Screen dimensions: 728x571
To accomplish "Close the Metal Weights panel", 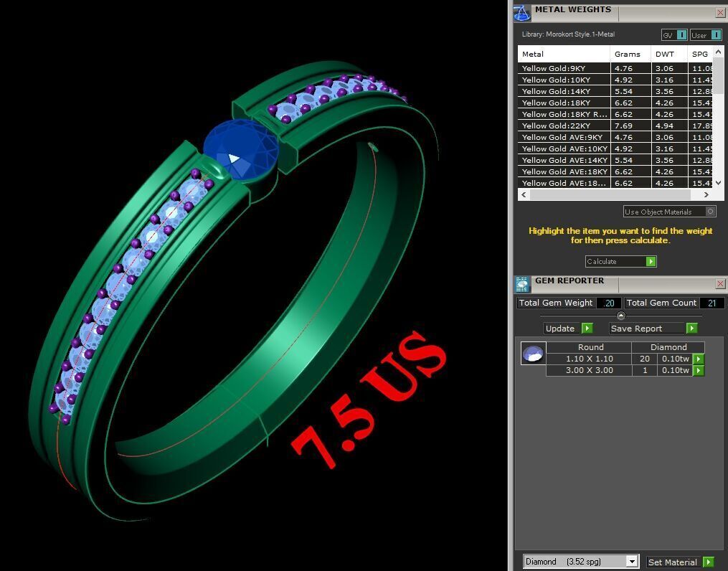I will tap(720, 12).
